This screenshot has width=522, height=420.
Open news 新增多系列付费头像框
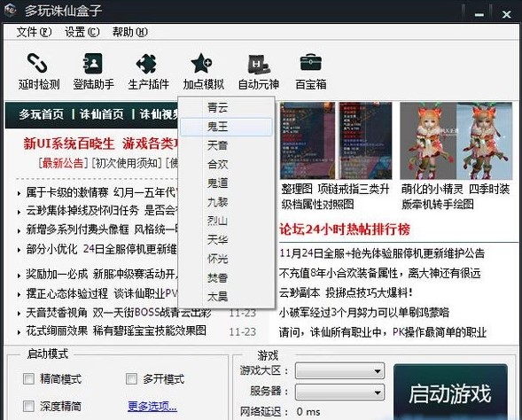click(x=102, y=229)
